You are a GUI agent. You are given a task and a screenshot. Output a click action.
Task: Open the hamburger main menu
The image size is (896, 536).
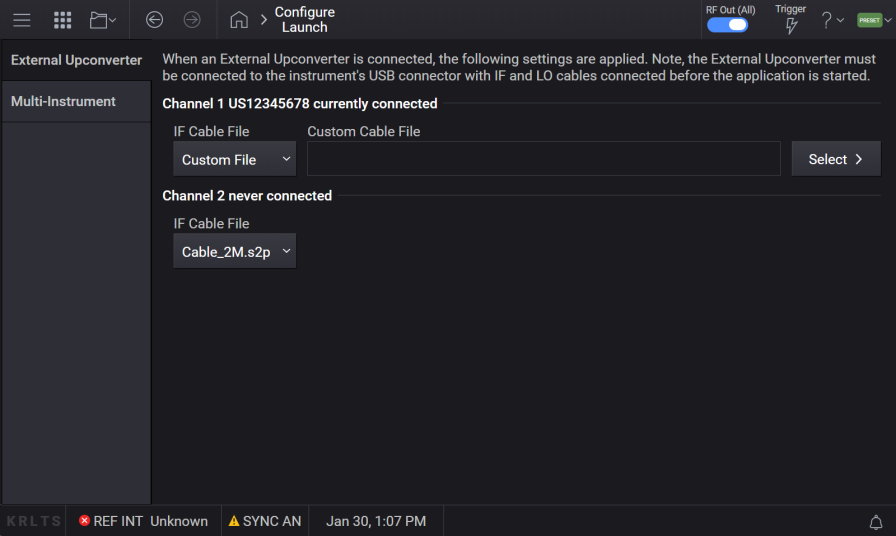click(21, 20)
